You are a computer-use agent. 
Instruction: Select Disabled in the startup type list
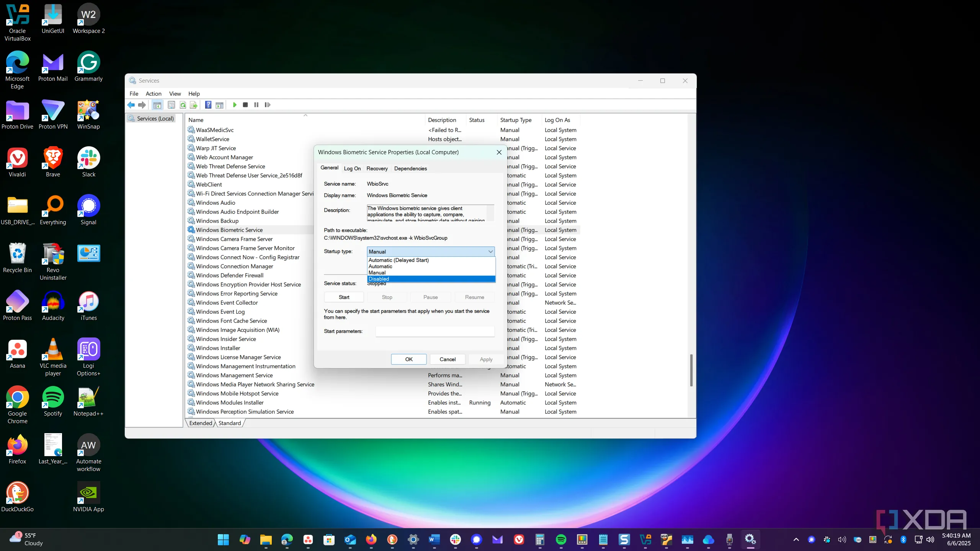click(431, 279)
